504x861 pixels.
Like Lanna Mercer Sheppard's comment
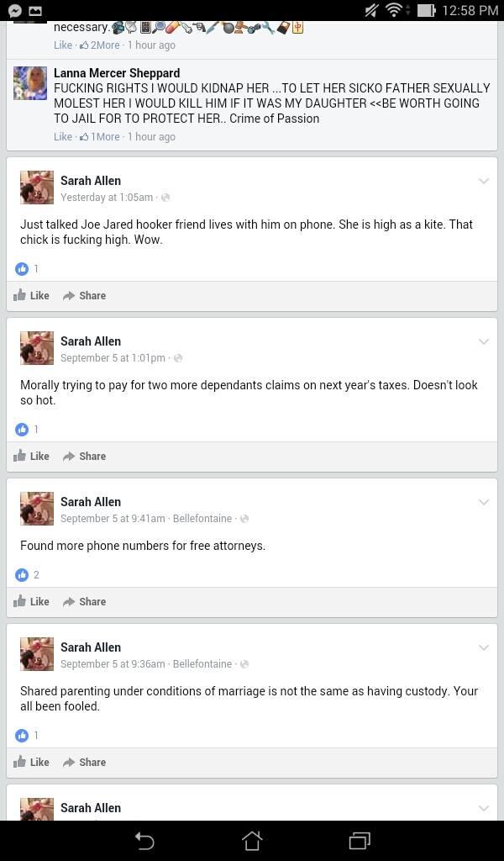62,137
